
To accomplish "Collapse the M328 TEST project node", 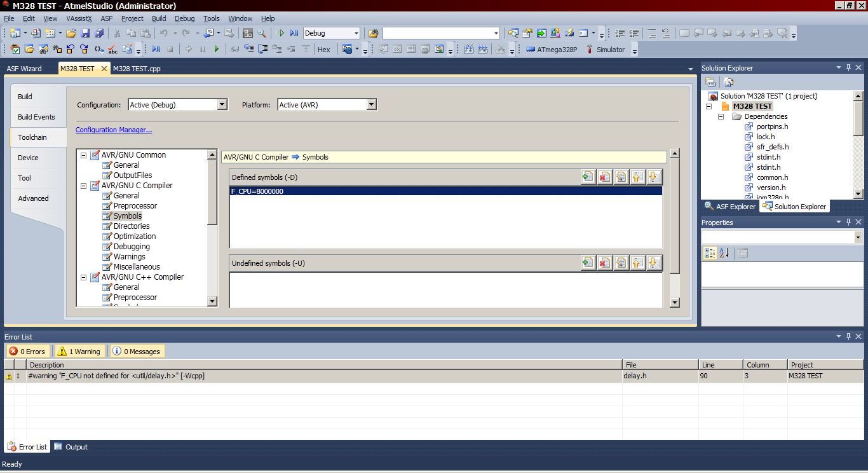I will pos(709,107).
